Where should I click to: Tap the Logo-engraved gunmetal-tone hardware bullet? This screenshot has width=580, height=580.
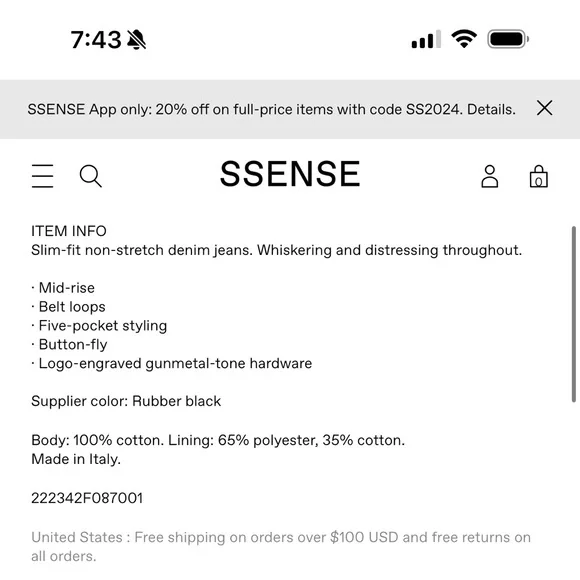click(x=172, y=364)
